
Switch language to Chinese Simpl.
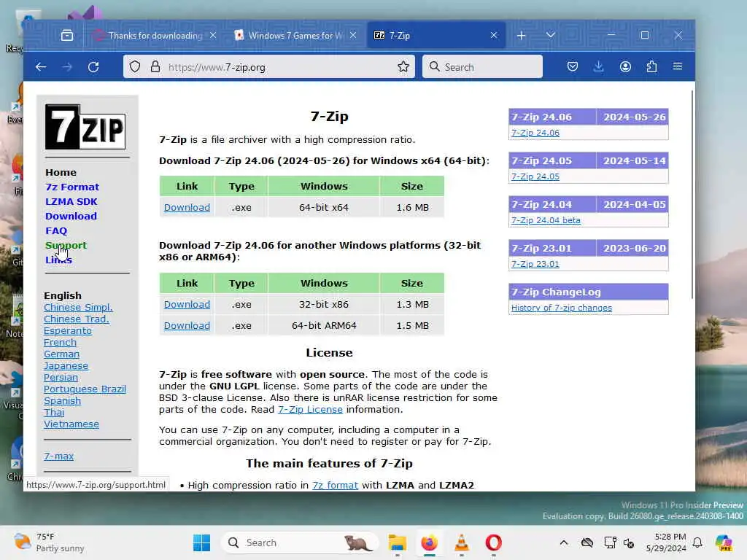pyautogui.click(x=78, y=308)
